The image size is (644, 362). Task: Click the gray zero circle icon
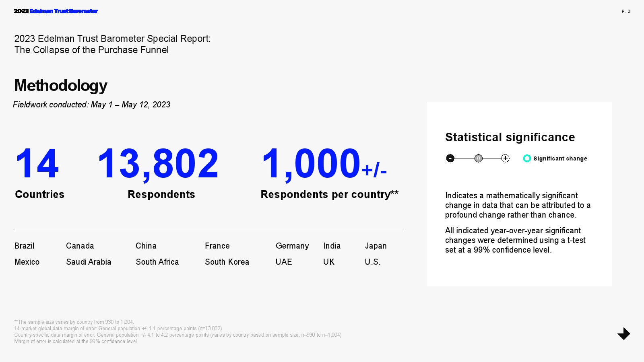(478, 158)
